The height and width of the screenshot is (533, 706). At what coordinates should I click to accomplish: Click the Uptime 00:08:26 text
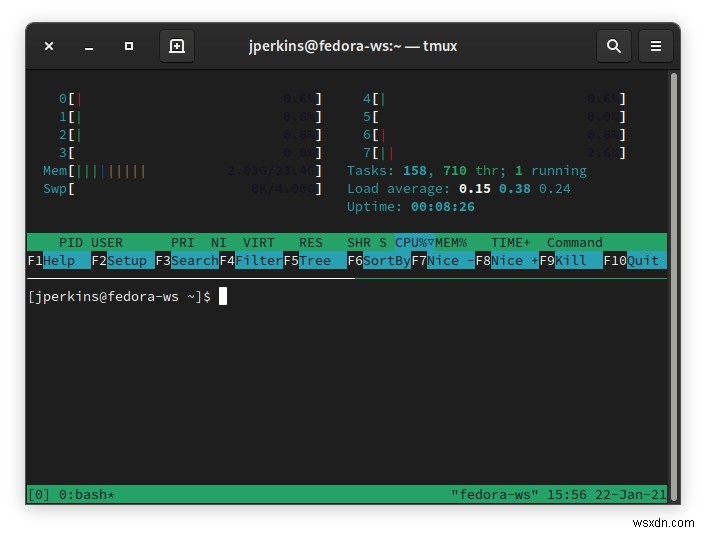[411, 207]
